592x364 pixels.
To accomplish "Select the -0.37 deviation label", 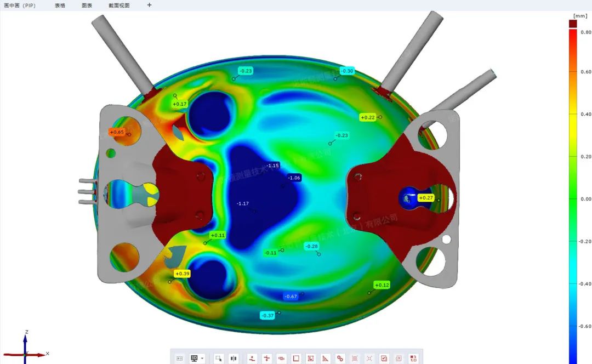I will coord(267,315).
